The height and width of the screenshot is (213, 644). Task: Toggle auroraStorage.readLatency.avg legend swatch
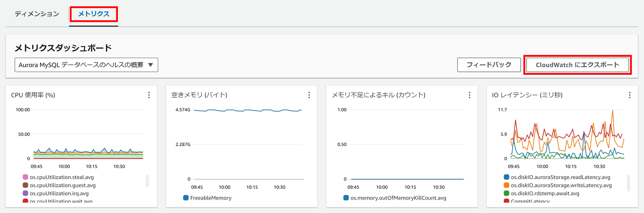507,177
